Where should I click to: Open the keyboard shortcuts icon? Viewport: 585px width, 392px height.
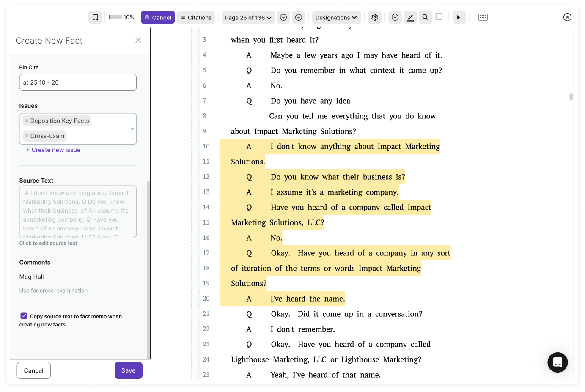tap(483, 17)
